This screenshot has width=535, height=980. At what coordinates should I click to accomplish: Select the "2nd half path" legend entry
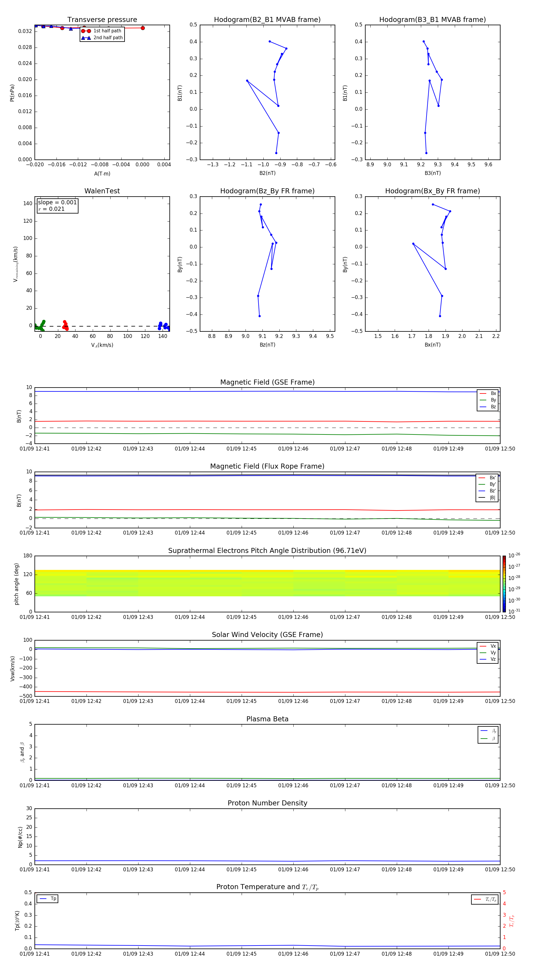tap(102, 38)
